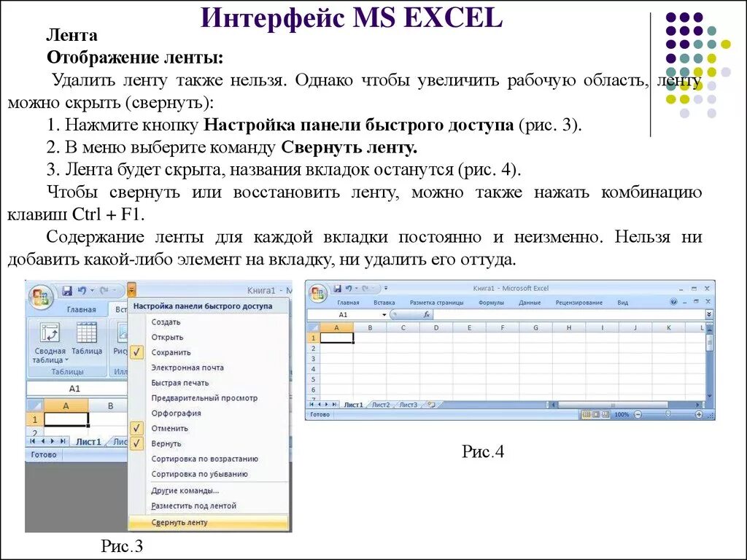Click insert worksheet icon after Лист3

432,405
